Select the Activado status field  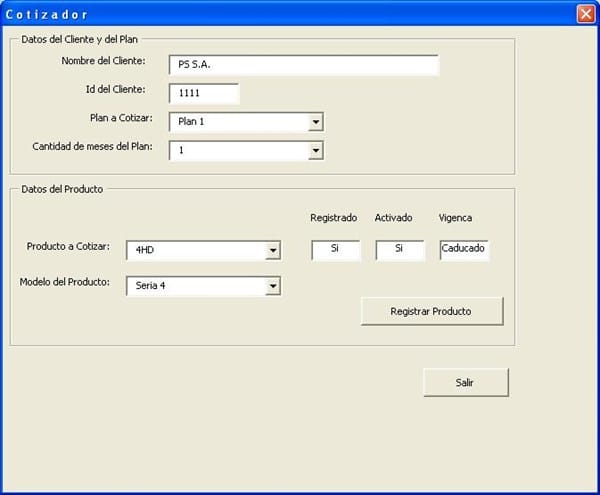click(400, 249)
